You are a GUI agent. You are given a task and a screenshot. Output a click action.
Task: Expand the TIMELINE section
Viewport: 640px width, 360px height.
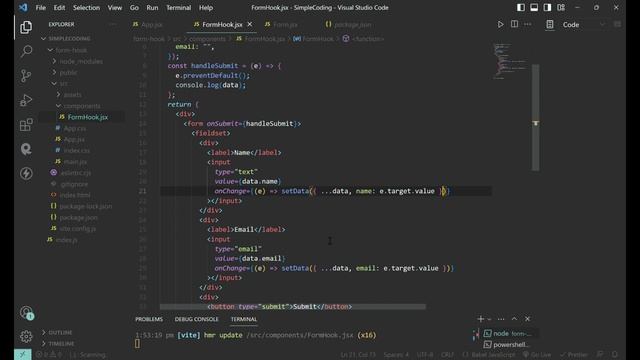pyautogui.click(x=58, y=344)
